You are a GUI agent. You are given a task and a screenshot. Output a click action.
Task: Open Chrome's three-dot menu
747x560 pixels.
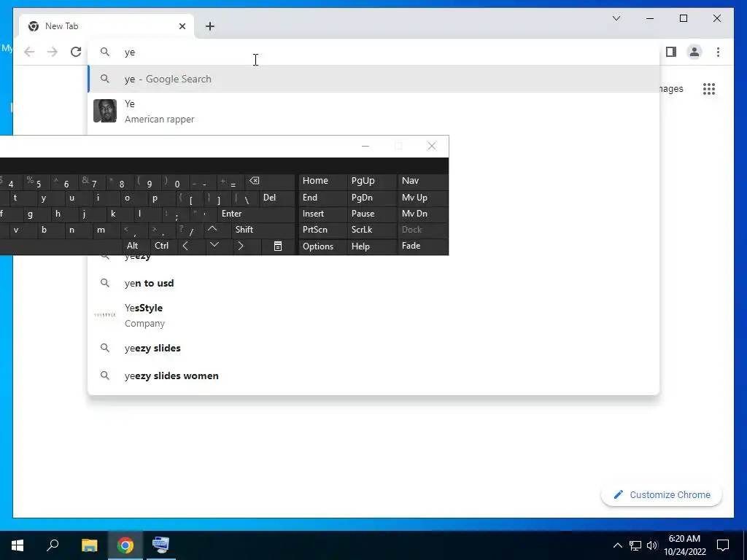[718, 52]
